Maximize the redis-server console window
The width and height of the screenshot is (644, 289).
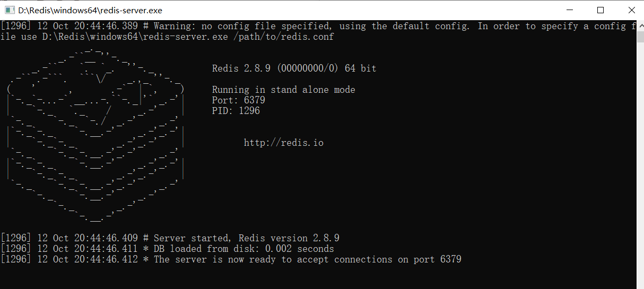pyautogui.click(x=600, y=10)
